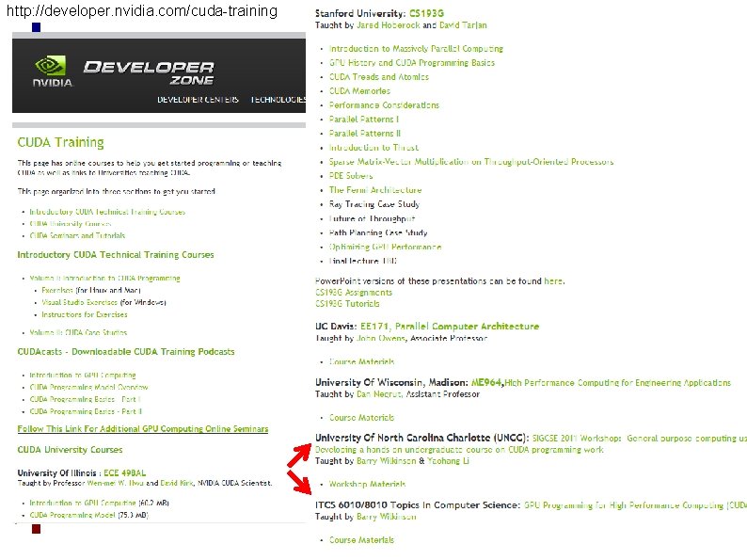
Task: Open Introductory CUDA Technical Training Courses link
Action: tap(107, 212)
